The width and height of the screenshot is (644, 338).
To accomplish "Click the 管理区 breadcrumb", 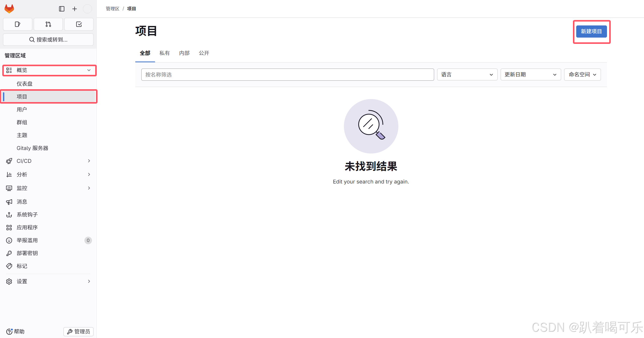I will [x=112, y=9].
